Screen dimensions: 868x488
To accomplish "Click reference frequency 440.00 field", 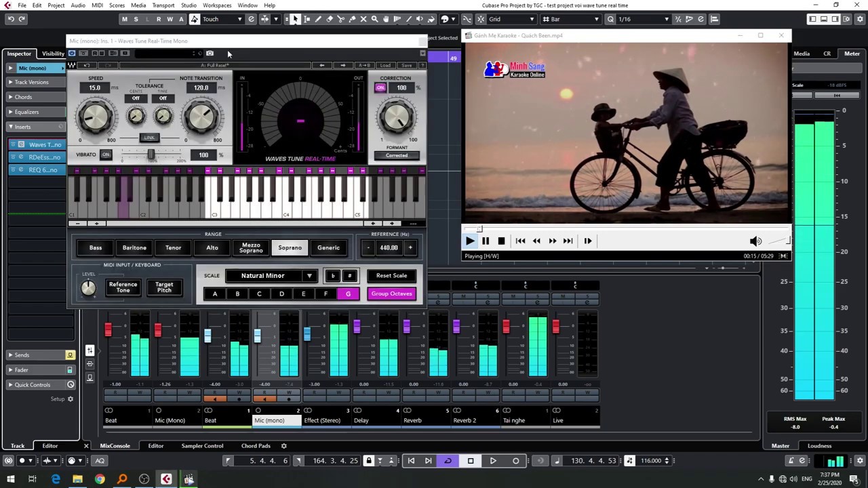I will coord(389,248).
